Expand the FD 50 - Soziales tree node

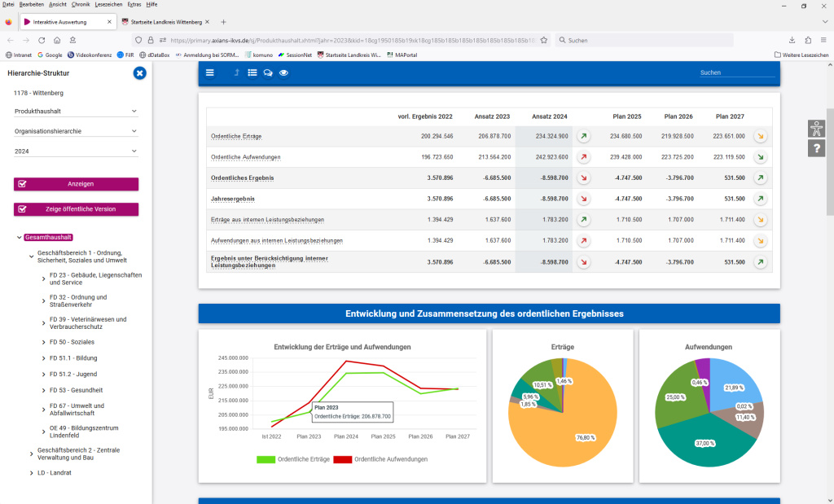pos(43,342)
